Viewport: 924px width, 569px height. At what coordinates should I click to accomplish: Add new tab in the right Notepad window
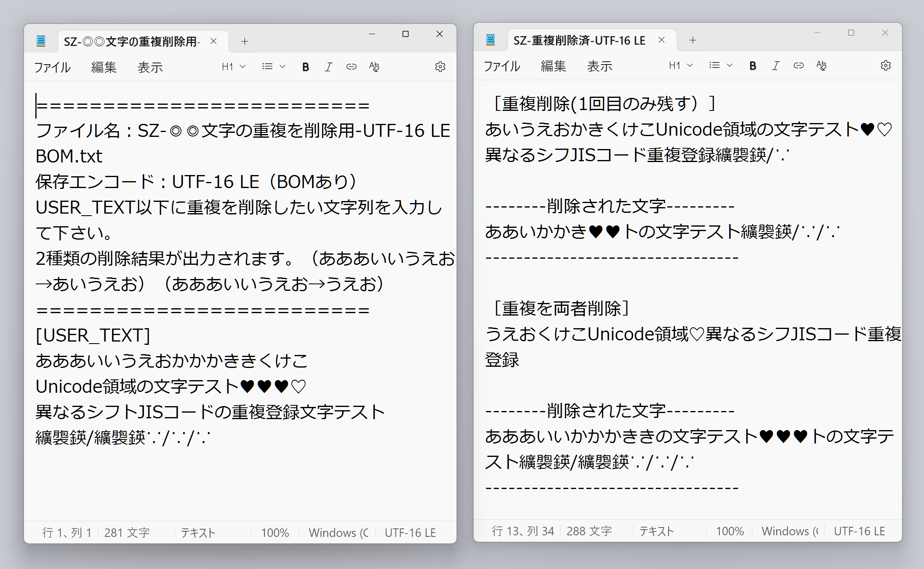[693, 40]
